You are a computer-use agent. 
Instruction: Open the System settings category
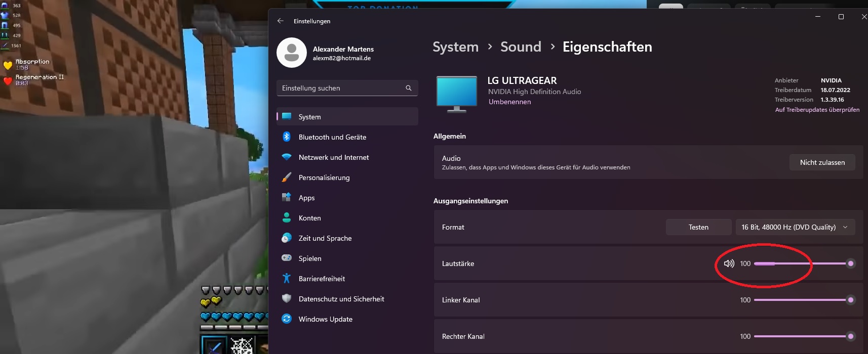[x=347, y=116]
